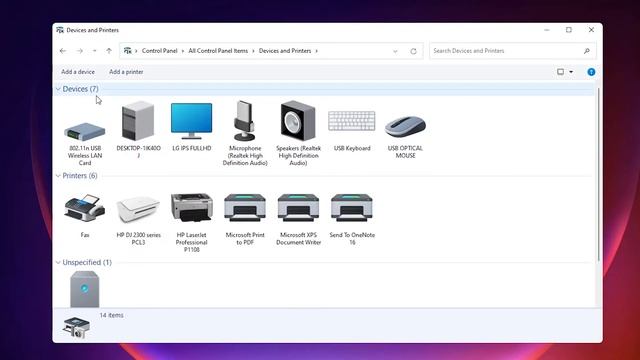Select the LG IPS FULLHD monitor icon
Viewport: 640px width, 360px height.
point(191,121)
